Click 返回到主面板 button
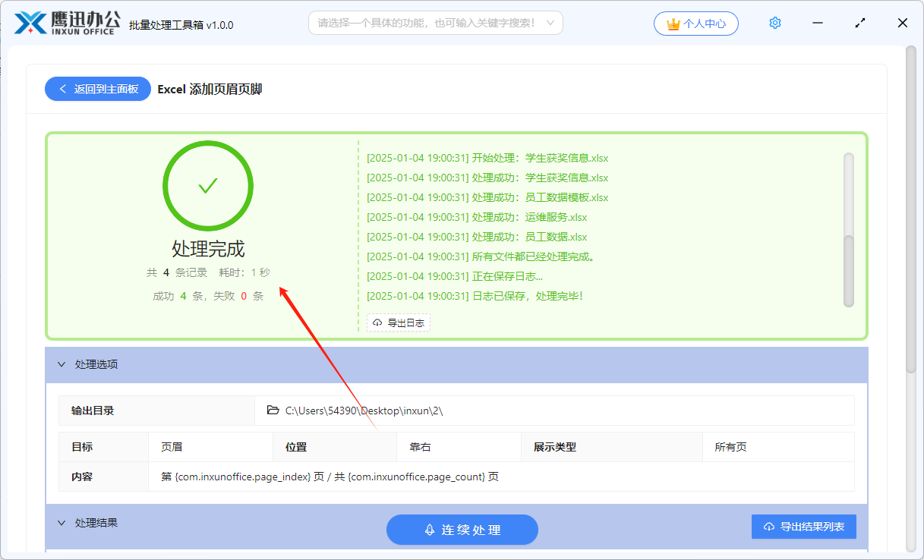The width and height of the screenshot is (924, 560). (x=98, y=89)
